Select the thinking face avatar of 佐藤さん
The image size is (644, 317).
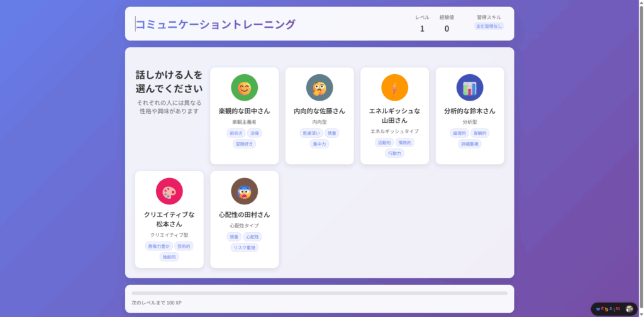point(319,87)
